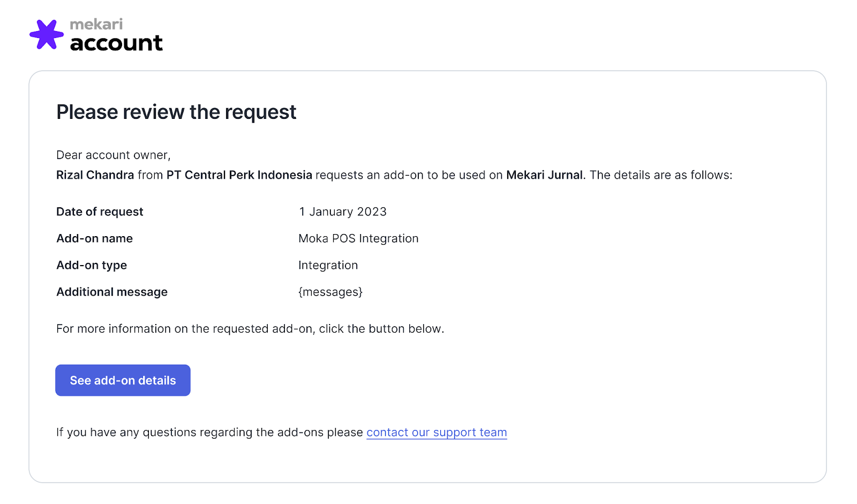Click the "Integration" add-on type value
Image resolution: width=857 pixels, height=504 pixels.
[328, 265]
